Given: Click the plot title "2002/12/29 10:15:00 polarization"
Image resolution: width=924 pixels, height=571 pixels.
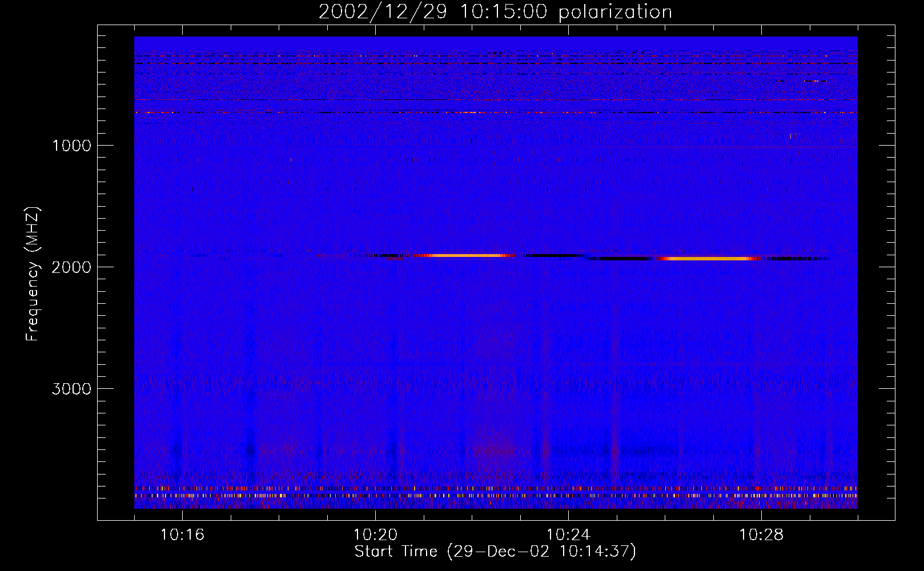Looking at the screenshot, I should pyautogui.click(x=495, y=11).
